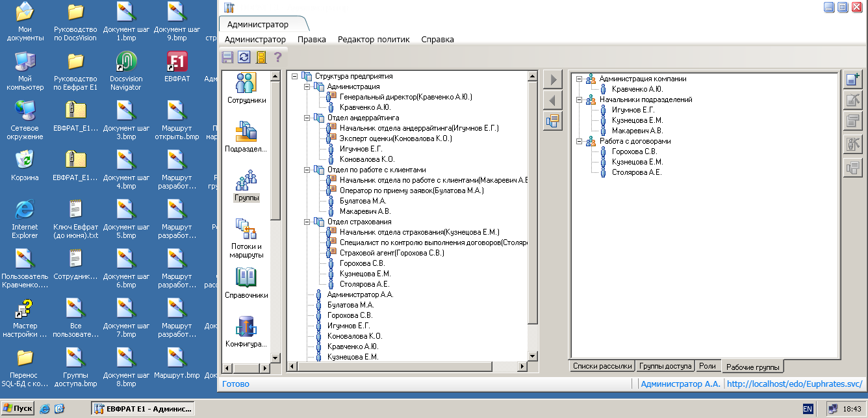868x418 pixels.
Task: Click the ЕВФРАТ E1 taskbar button
Action: tap(143, 409)
